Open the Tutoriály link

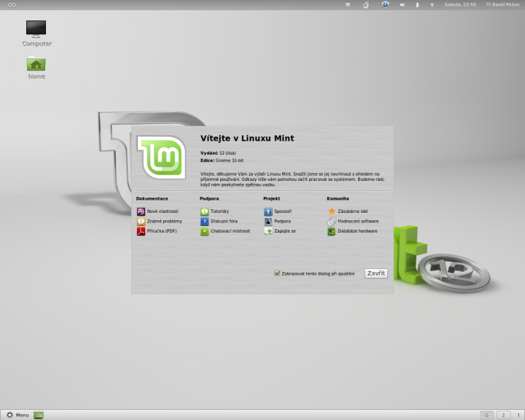tap(219, 211)
